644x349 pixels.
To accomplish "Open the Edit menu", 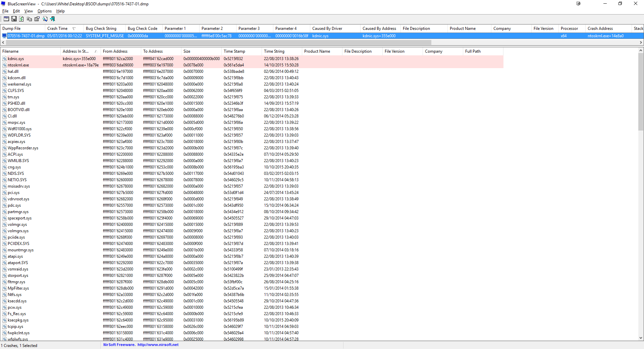I will (16, 11).
